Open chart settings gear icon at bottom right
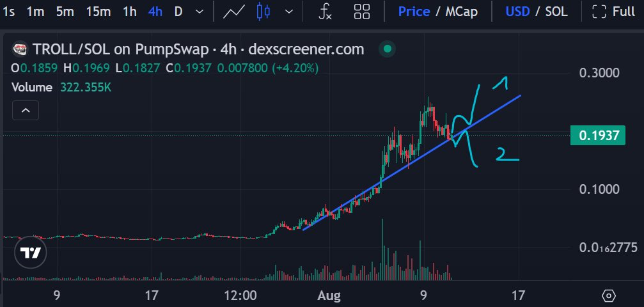This screenshot has height=307, width=644. [x=609, y=295]
